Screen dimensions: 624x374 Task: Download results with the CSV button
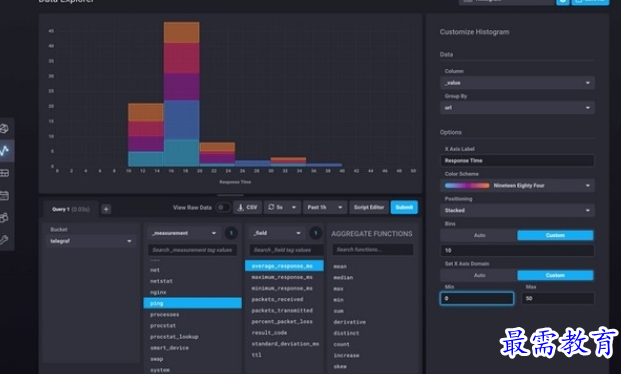coord(247,207)
